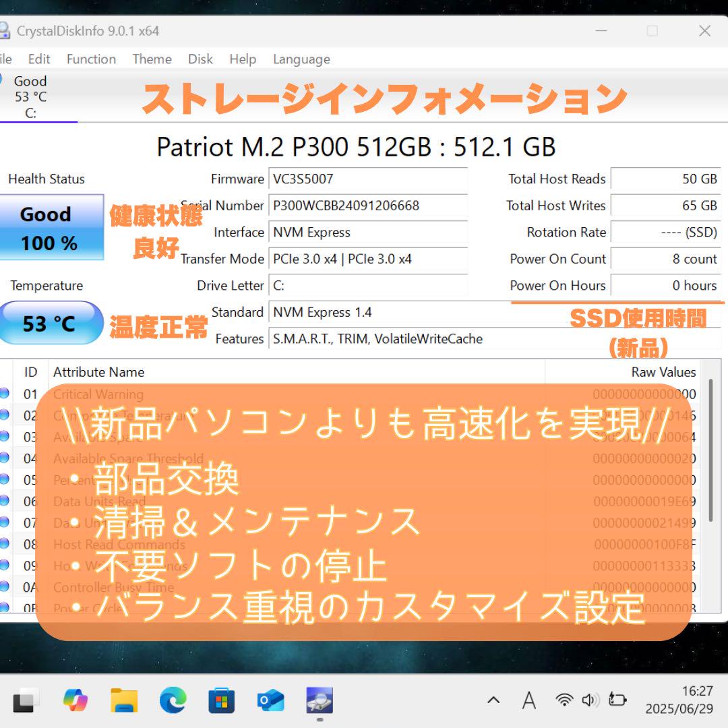Select the Available Spare Threshold attribute row
This screenshot has width=728, height=728.
[349, 458]
